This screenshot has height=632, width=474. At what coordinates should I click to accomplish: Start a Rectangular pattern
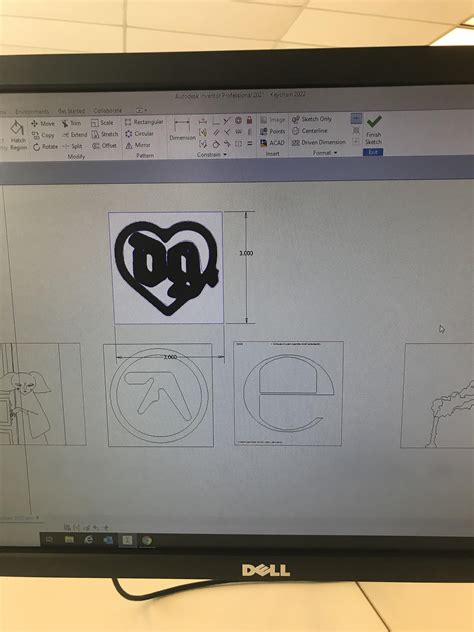[144, 122]
